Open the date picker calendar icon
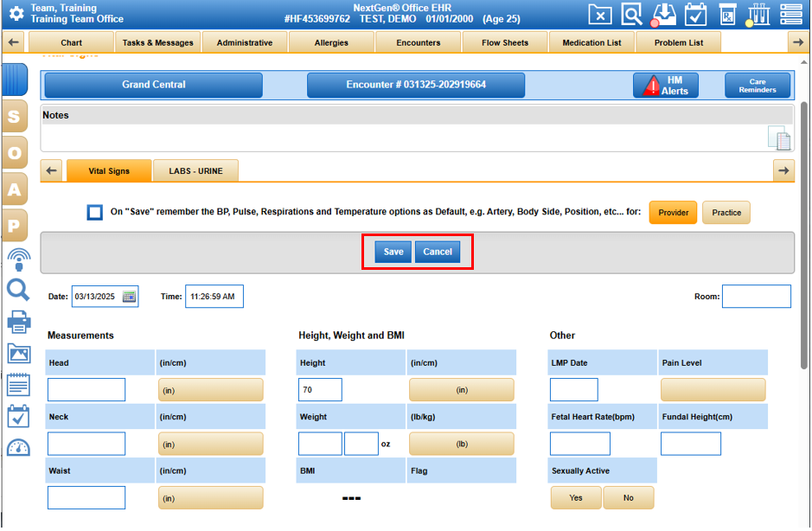The height and width of the screenshot is (531, 812). coord(129,297)
